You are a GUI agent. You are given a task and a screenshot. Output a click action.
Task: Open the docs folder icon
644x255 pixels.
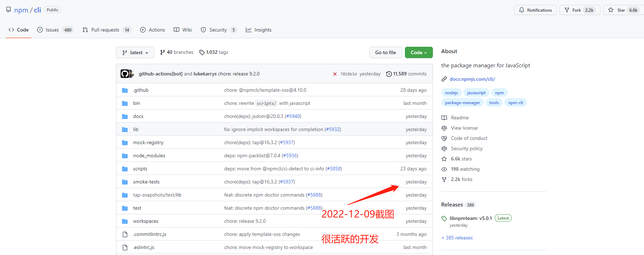coord(125,117)
